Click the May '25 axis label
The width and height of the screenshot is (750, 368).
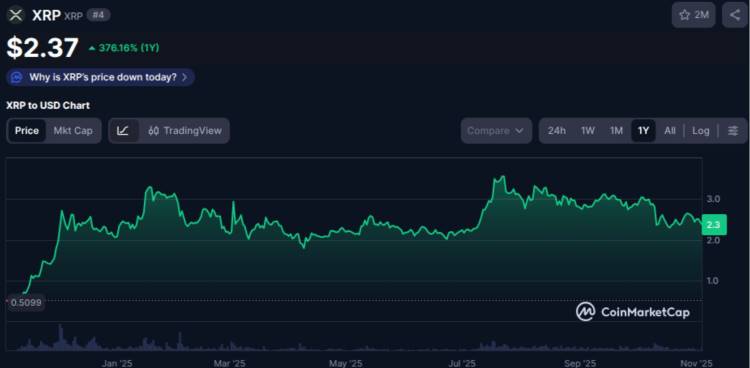pyautogui.click(x=345, y=364)
